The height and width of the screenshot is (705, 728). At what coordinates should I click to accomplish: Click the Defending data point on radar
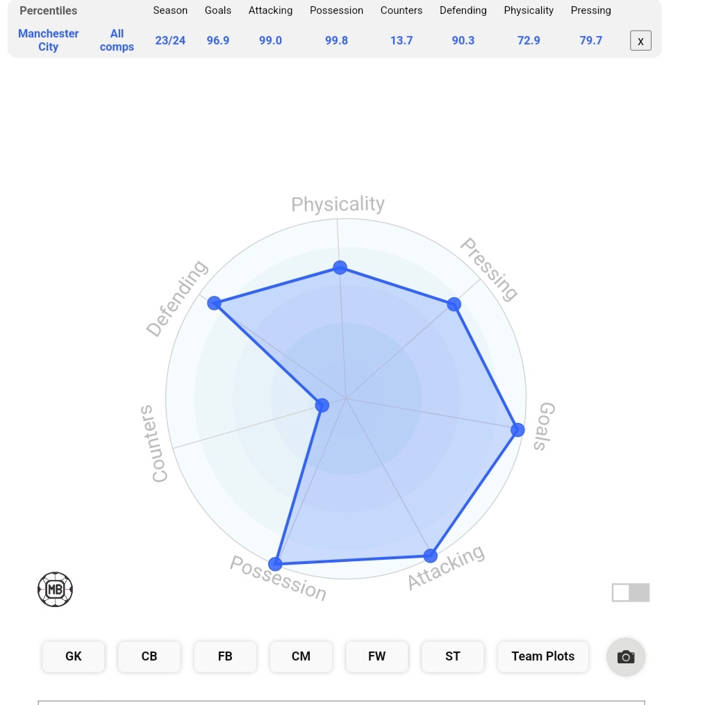point(214,303)
